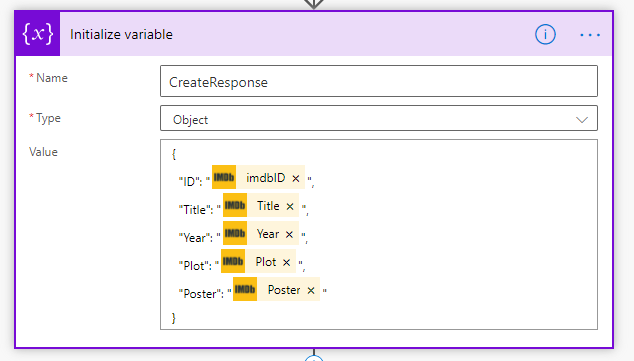Click the Type field label

point(48,118)
